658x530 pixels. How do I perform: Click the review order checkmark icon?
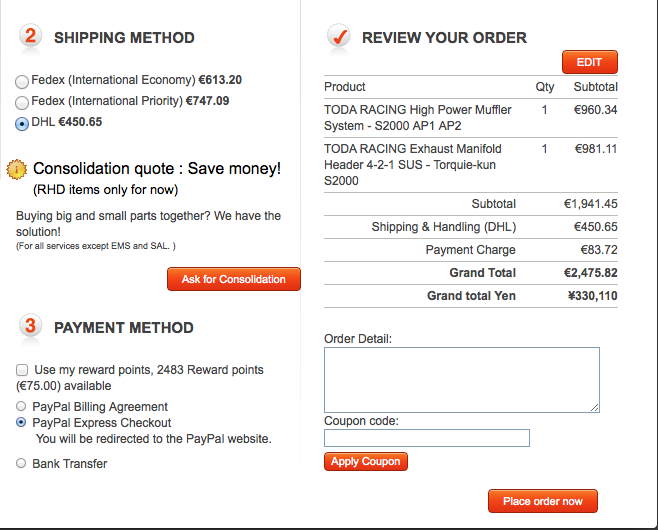click(x=338, y=38)
